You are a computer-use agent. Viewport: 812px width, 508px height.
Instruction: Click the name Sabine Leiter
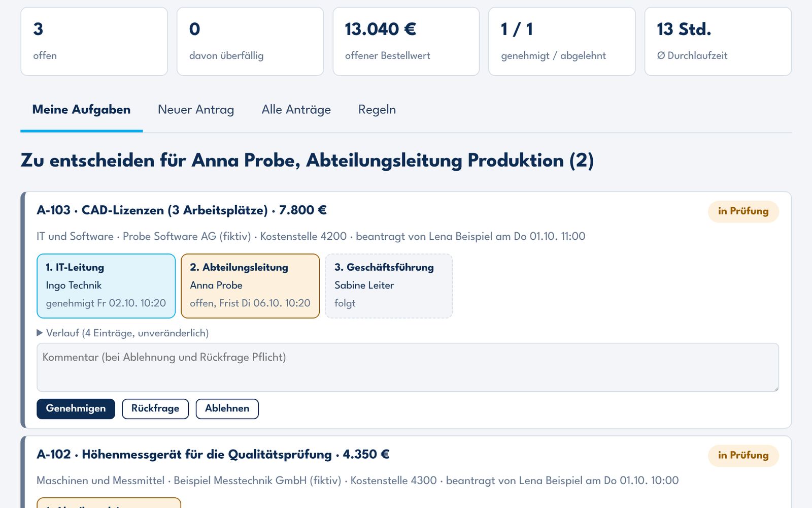point(364,285)
